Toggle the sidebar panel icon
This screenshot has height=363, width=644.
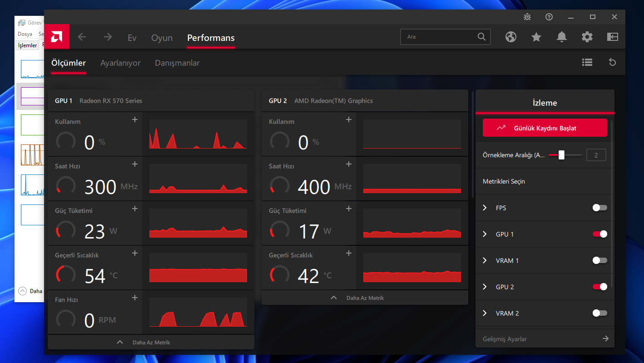[x=613, y=37]
